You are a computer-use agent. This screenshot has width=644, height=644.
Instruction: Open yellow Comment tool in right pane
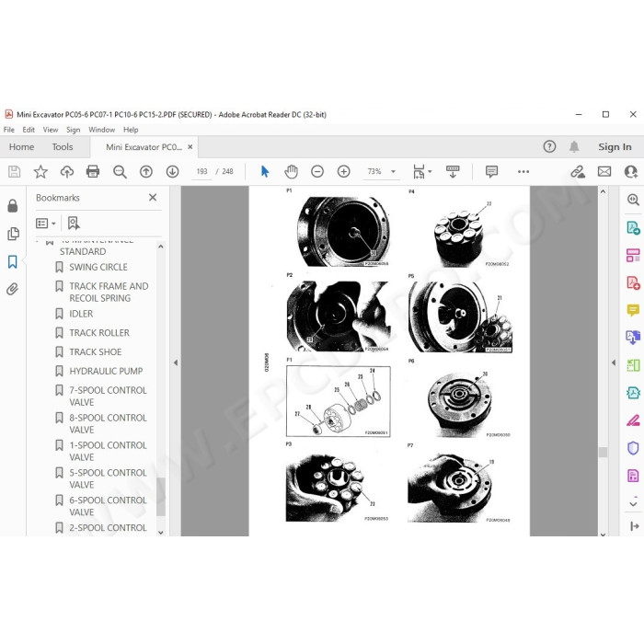coord(633,310)
